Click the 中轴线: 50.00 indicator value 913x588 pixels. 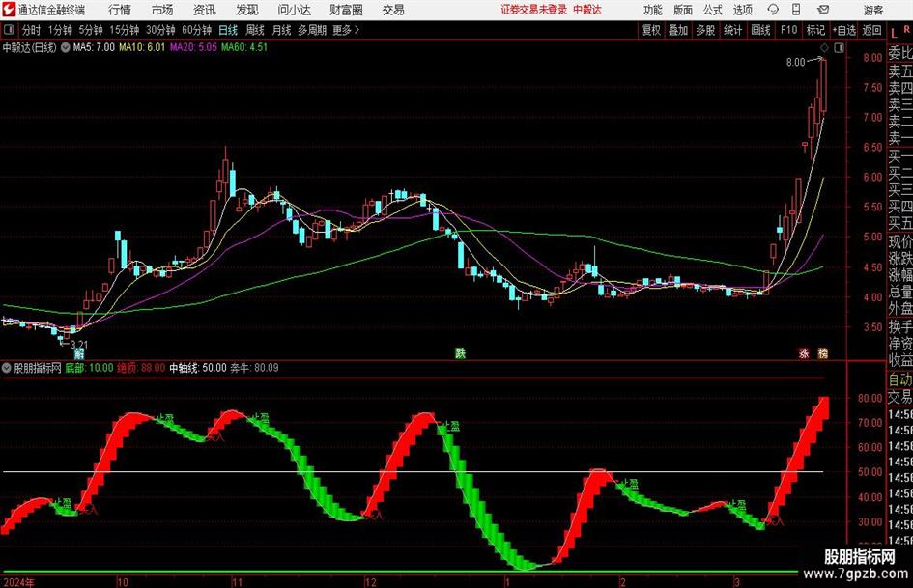pos(198,368)
